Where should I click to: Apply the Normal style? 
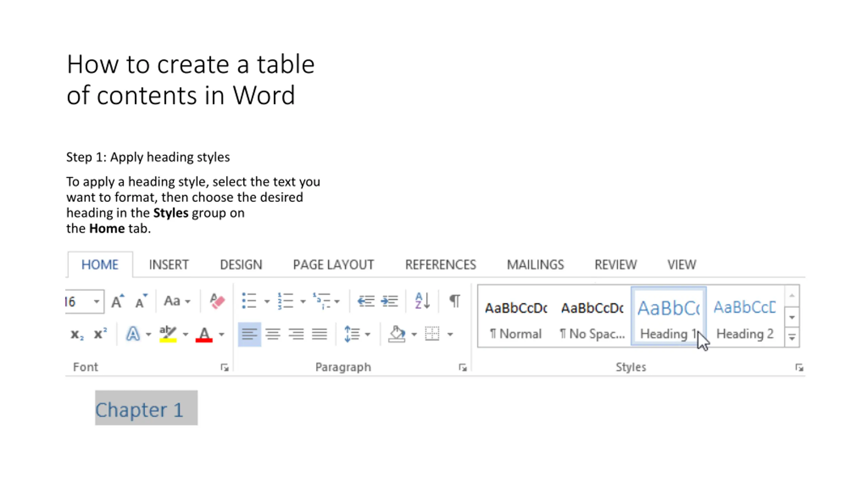point(516,317)
